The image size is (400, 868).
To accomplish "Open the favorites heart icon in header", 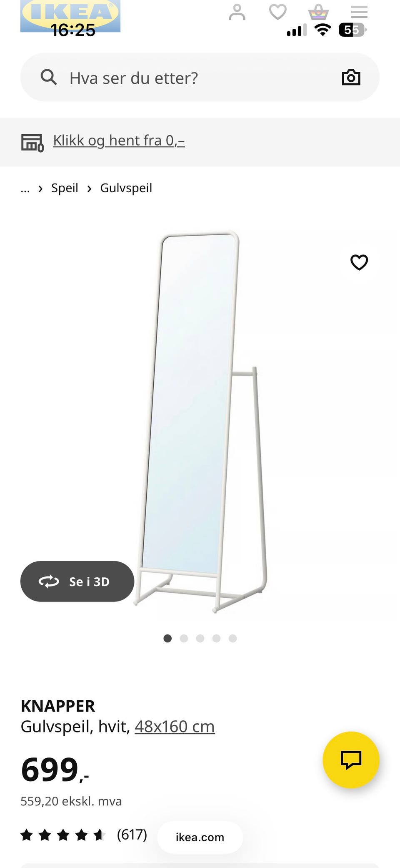I will pos(277,12).
